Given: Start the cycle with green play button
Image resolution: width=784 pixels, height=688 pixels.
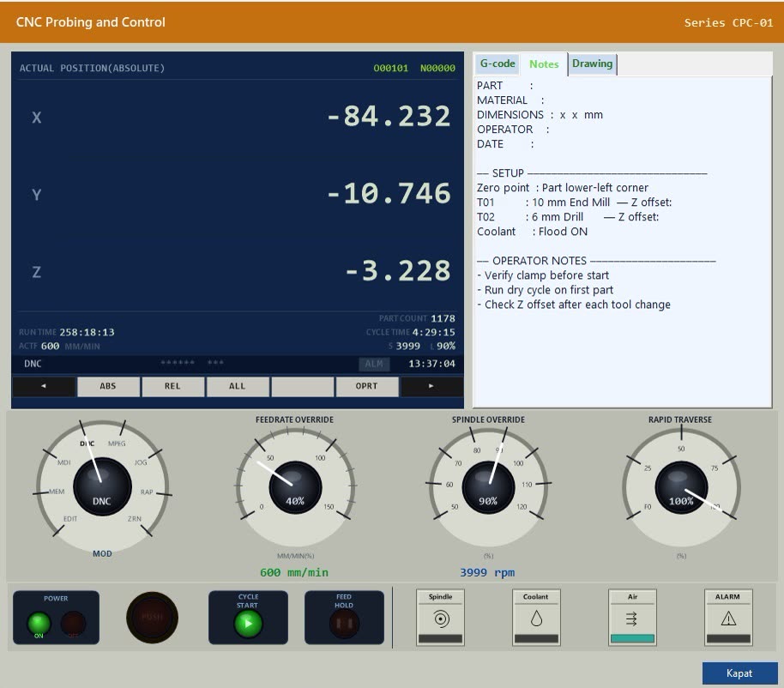Looking at the screenshot, I should coord(248,624).
